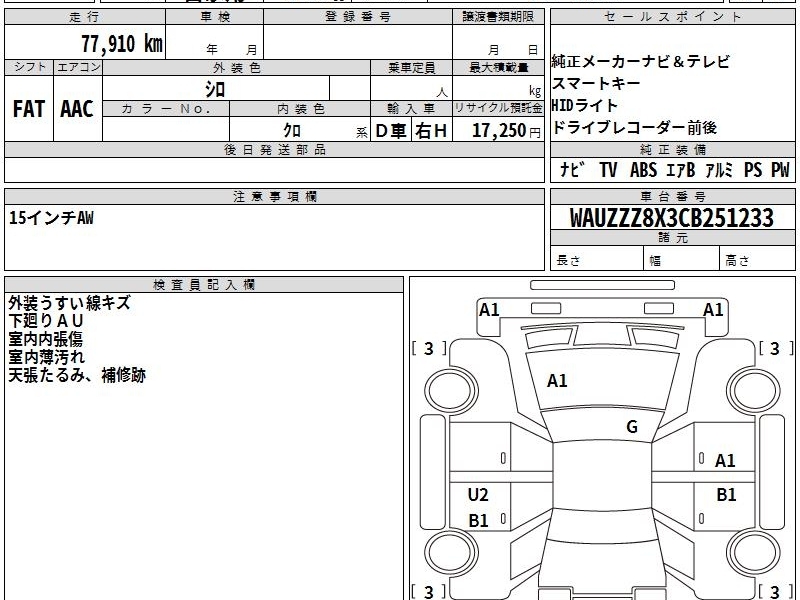Select the mileage value 77,910 km
Viewport: 800px width, 600px height.
122,43
